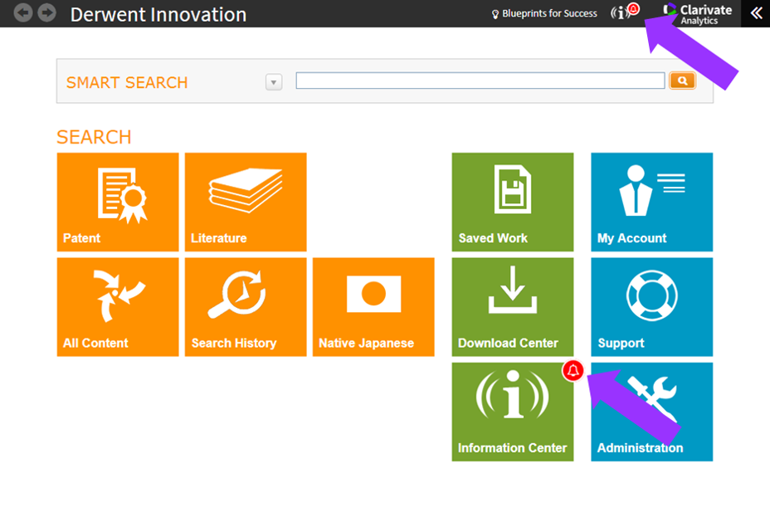Open the Search History tile
Screen dimensions: 770x532
246,306
